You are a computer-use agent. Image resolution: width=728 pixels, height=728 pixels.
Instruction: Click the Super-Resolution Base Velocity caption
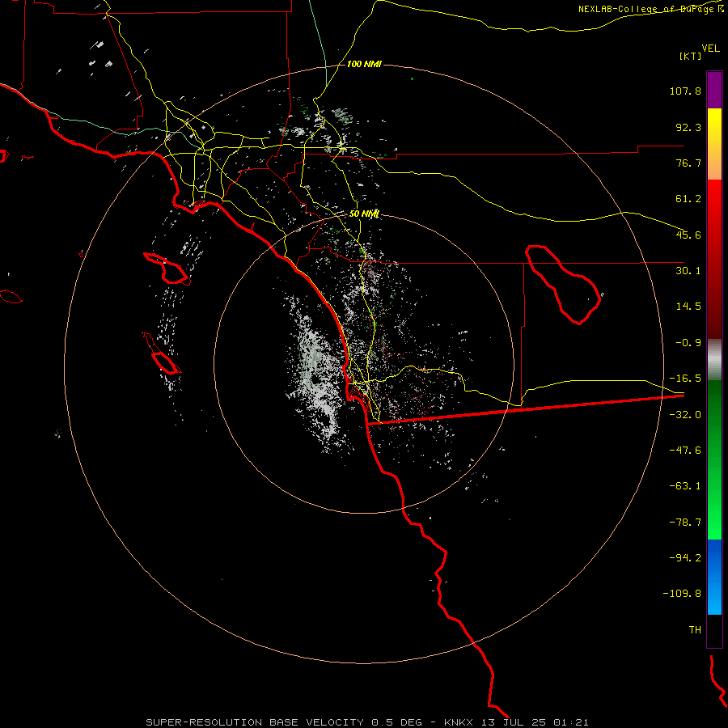point(367,722)
